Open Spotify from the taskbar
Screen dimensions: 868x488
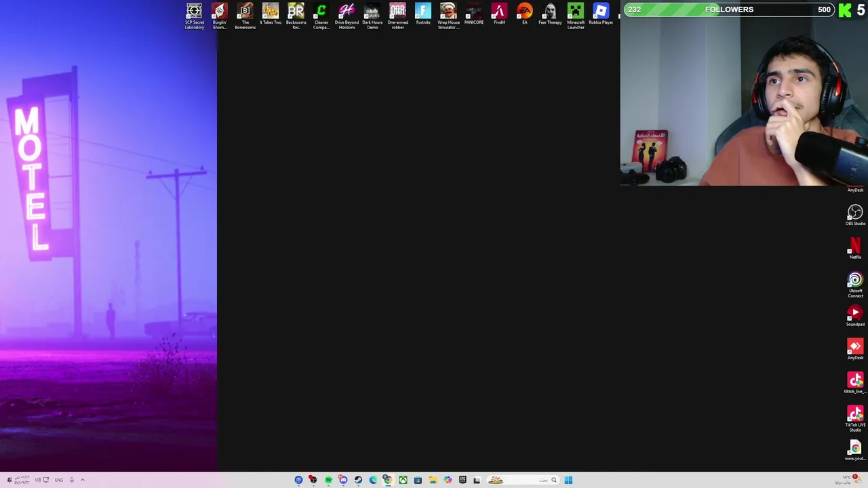coord(328,480)
